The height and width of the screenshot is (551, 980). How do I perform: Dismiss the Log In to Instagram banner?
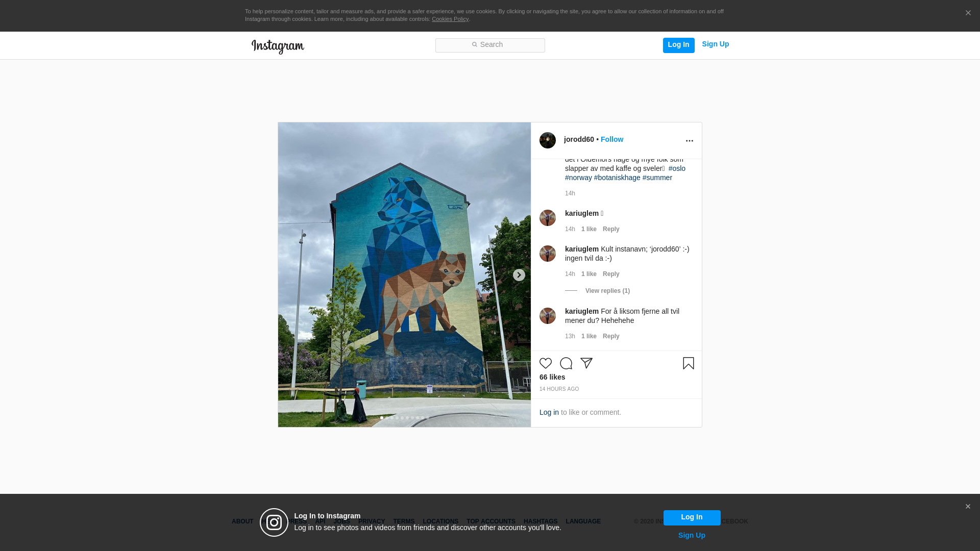click(968, 507)
